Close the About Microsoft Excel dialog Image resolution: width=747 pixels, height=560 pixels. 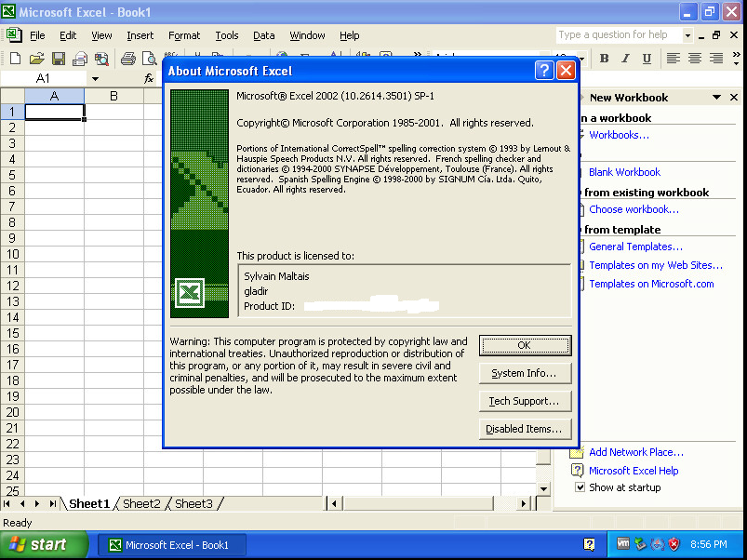(566, 71)
